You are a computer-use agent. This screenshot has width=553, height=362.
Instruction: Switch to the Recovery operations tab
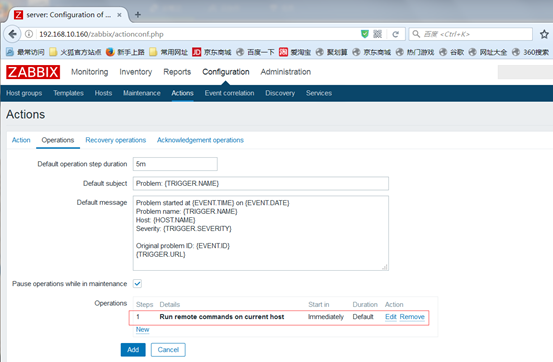(x=116, y=140)
